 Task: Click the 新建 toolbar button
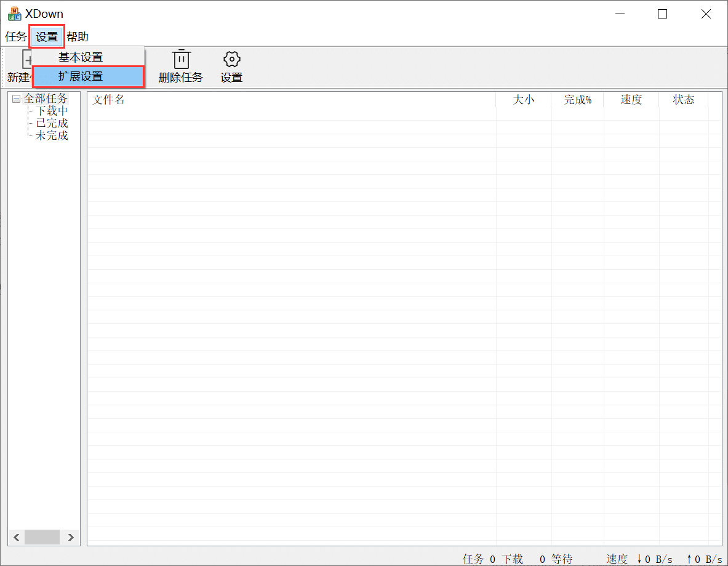[20, 78]
